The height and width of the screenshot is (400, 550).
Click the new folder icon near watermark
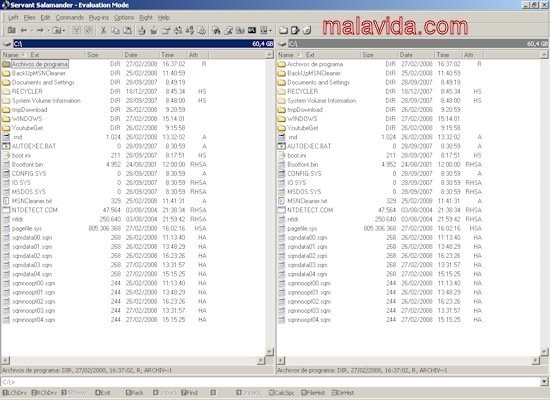[x=283, y=30]
